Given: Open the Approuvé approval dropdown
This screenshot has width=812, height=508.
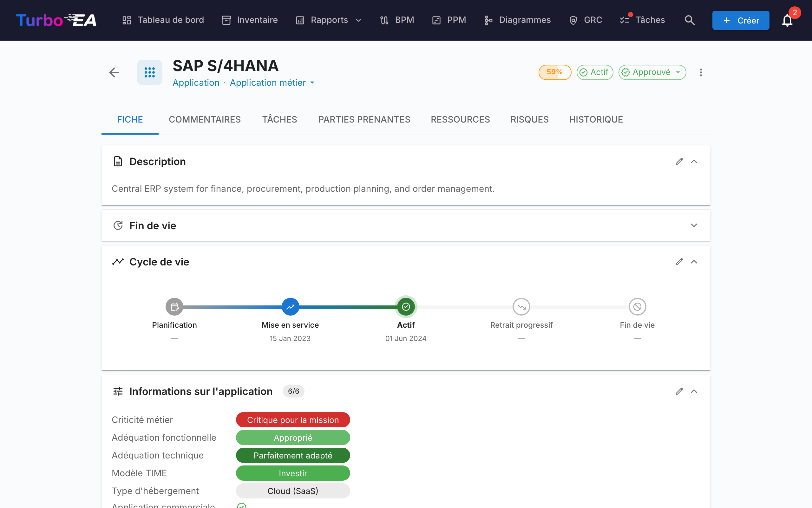Looking at the screenshot, I should click(652, 72).
